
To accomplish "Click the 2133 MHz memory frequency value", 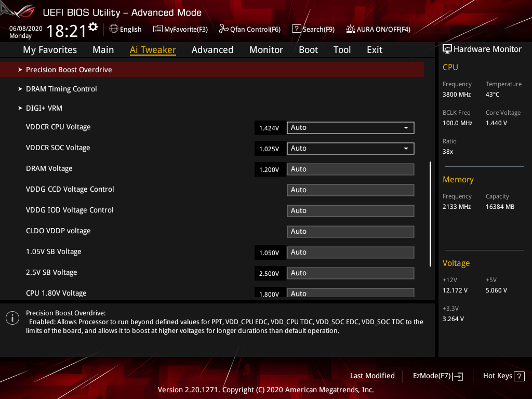I will click(x=457, y=207).
